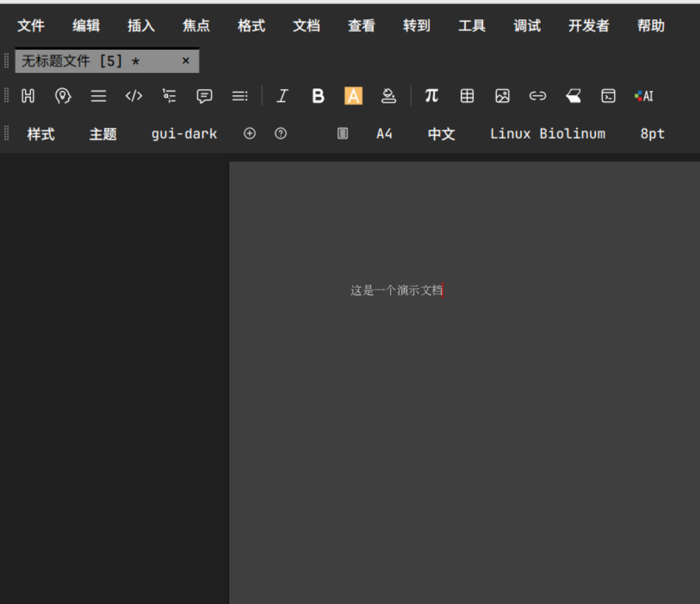
Task: Click the 样式 button
Action: coord(41,134)
